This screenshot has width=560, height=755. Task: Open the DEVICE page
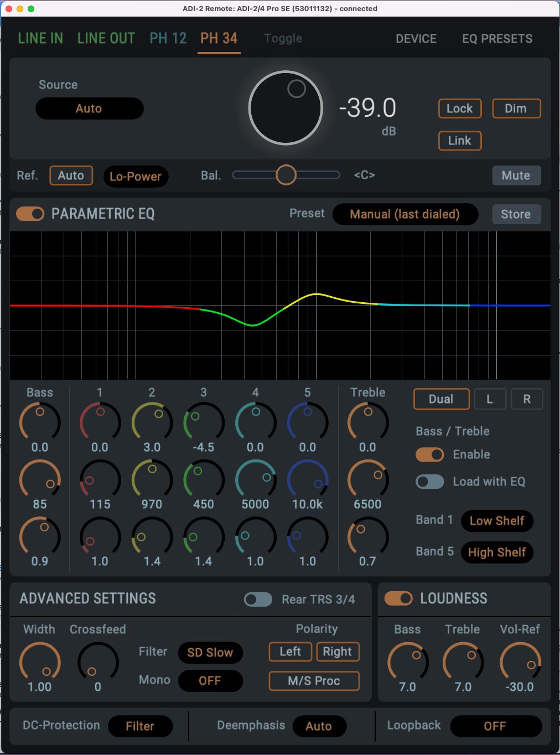pyautogui.click(x=416, y=39)
